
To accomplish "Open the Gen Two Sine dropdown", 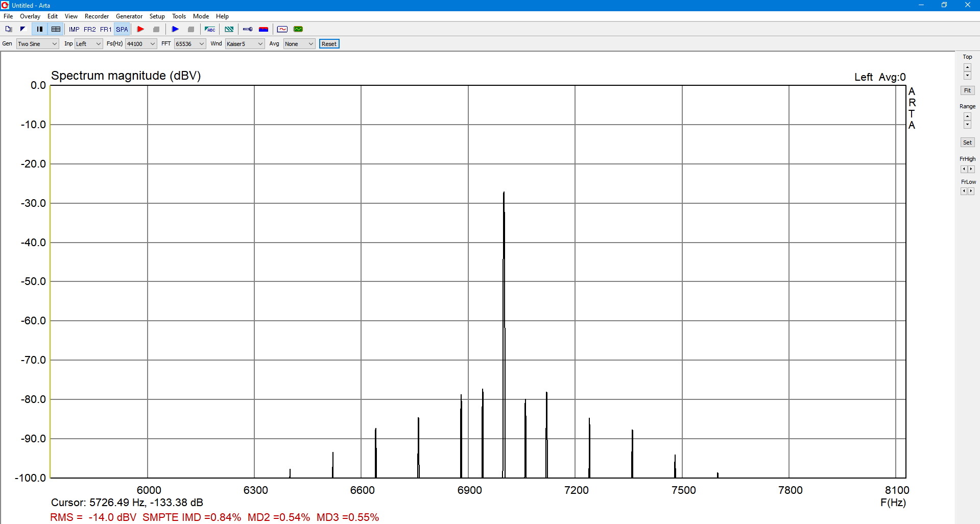I will pyautogui.click(x=38, y=44).
